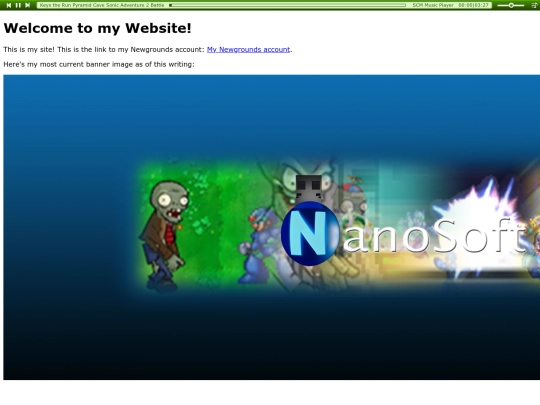Click the song seek progress bar
Viewport: 540px width, 405px height.
288,5
